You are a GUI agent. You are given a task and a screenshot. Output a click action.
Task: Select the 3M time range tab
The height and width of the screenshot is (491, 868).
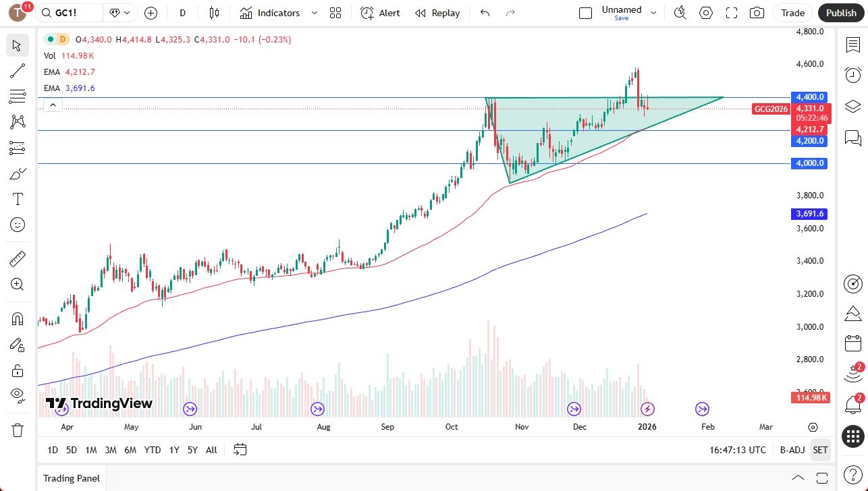tap(111, 450)
